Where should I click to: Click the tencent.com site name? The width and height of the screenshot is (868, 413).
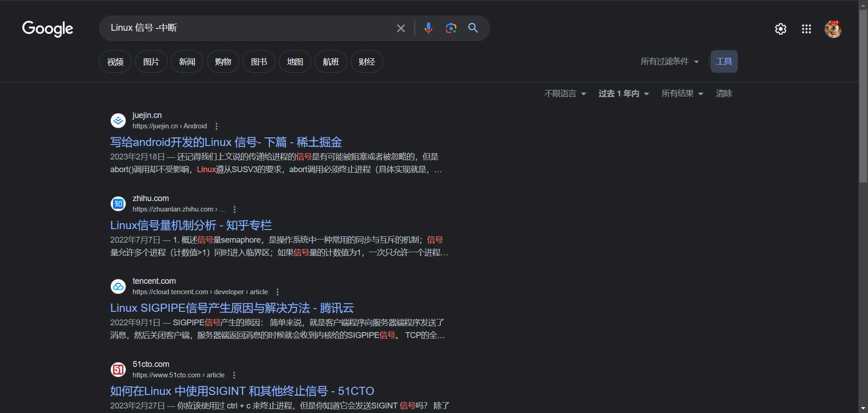click(154, 281)
